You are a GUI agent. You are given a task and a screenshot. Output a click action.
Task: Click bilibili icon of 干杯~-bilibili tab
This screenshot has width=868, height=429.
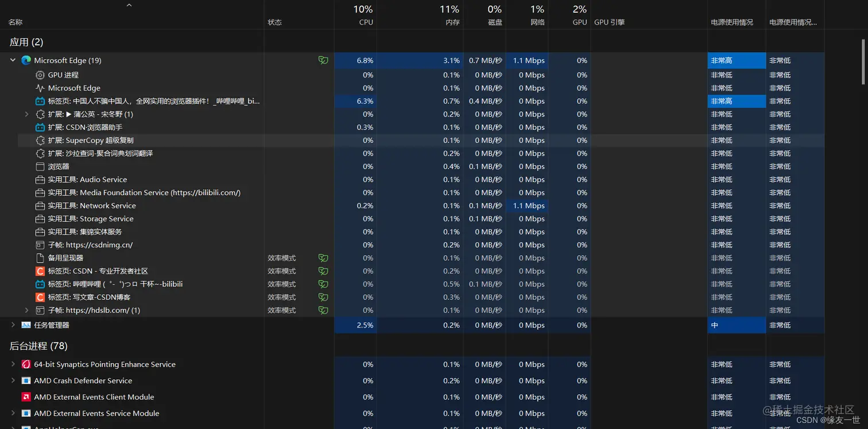[40, 284]
